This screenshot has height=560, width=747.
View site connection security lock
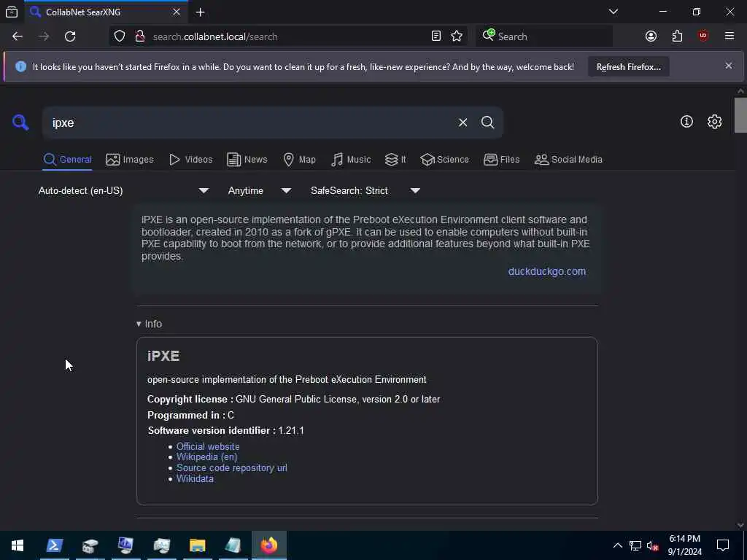click(140, 36)
